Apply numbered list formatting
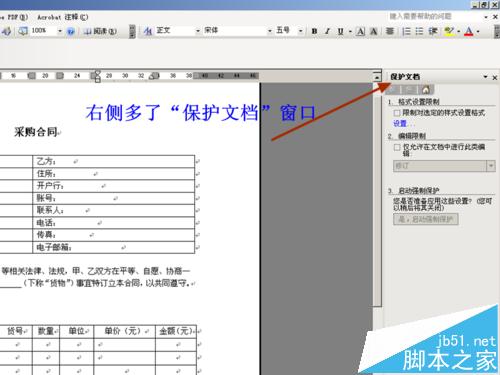 pos(406,31)
